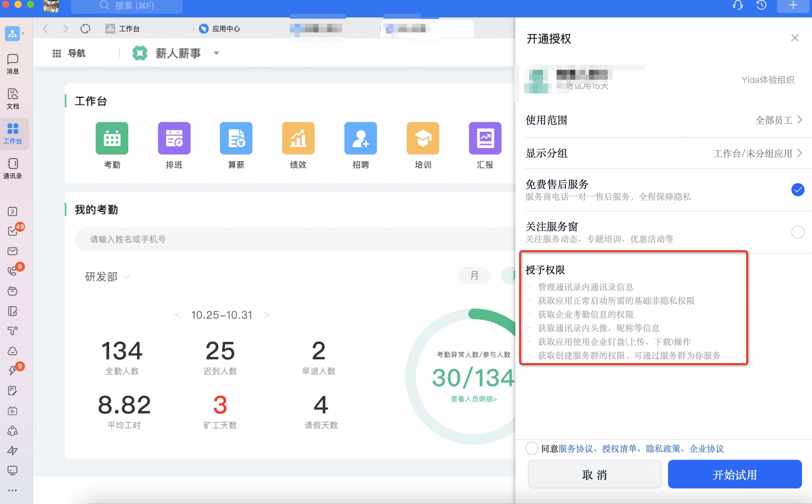Focus the 请输入姓名或手机号 search field
This screenshot has width=812, height=504.
tap(295, 239)
